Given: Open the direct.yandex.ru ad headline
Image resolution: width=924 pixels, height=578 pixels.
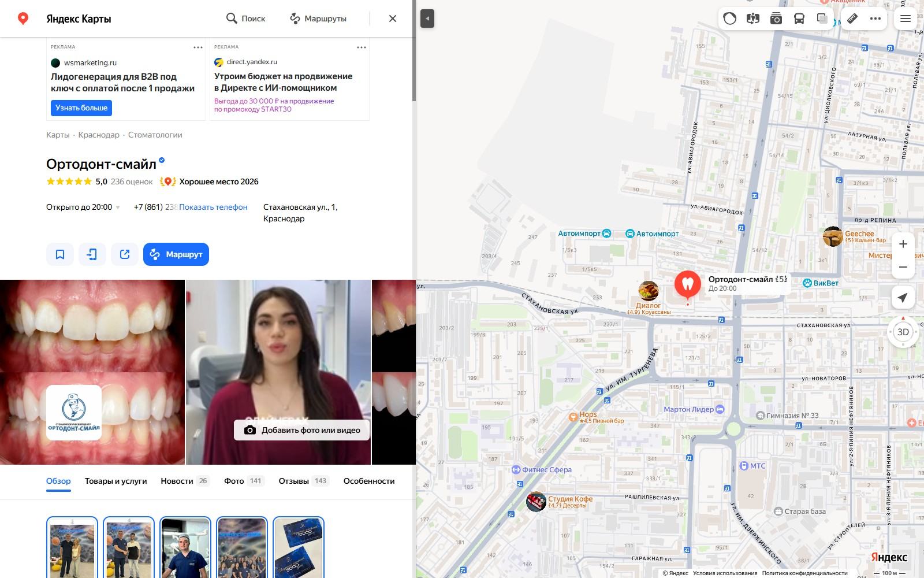Looking at the screenshot, I should [283, 82].
